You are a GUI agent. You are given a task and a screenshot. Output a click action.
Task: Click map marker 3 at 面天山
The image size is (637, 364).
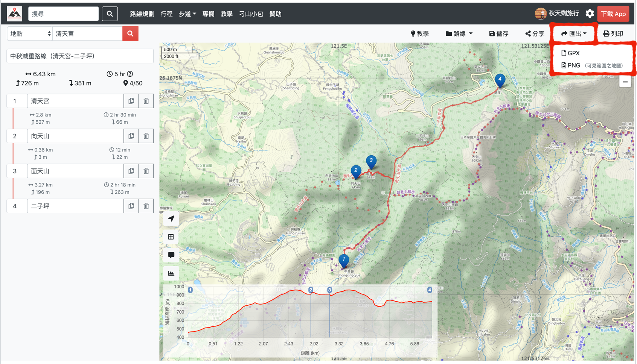pyautogui.click(x=371, y=162)
